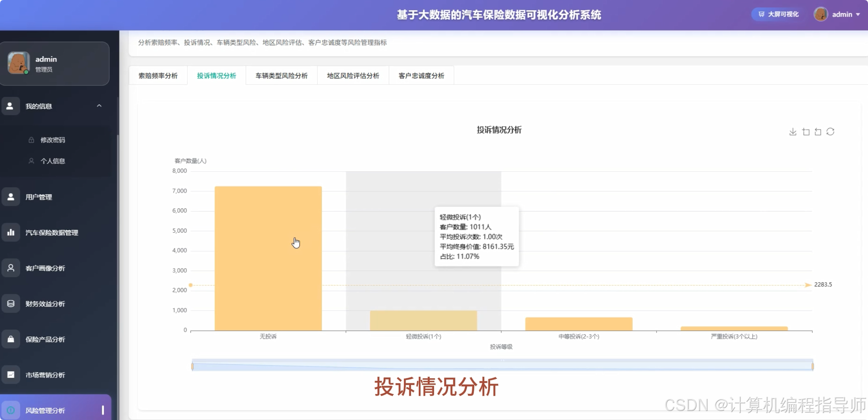Open 风险管理分析 in the sidebar

click(44, 410)
